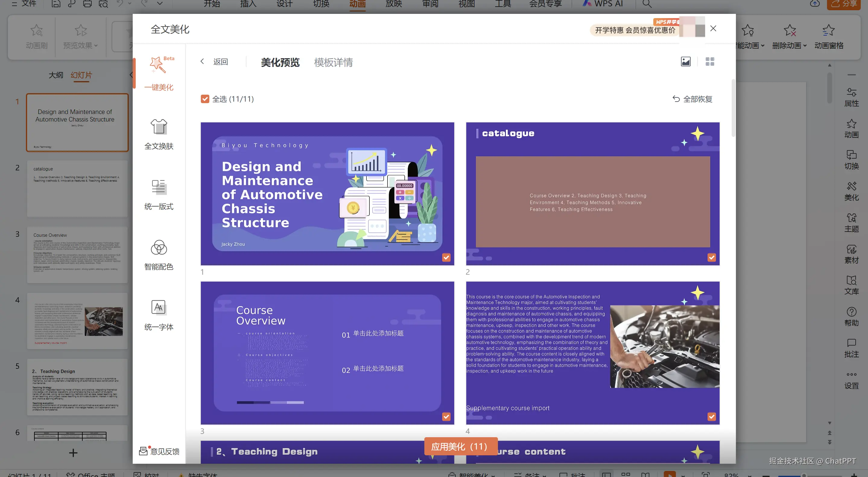Switch to grid preview view icon
The height and width of the screenshot is (477, 868).
tap(710, 62)
